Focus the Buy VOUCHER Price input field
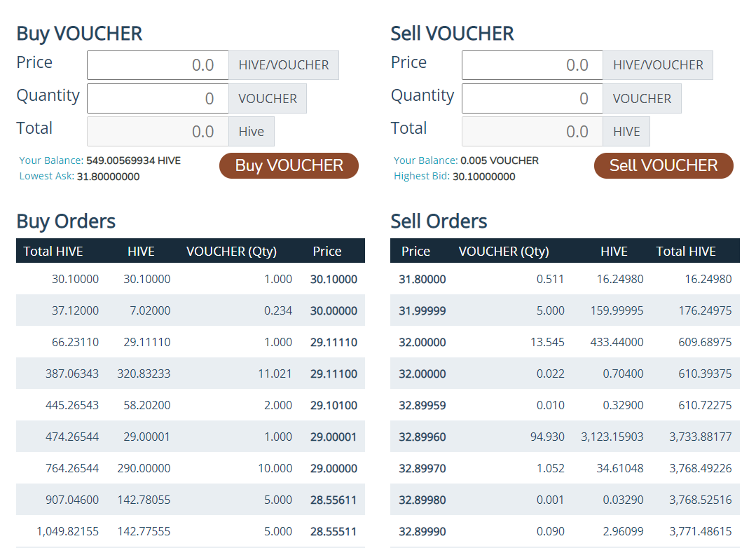 [158, 65]
